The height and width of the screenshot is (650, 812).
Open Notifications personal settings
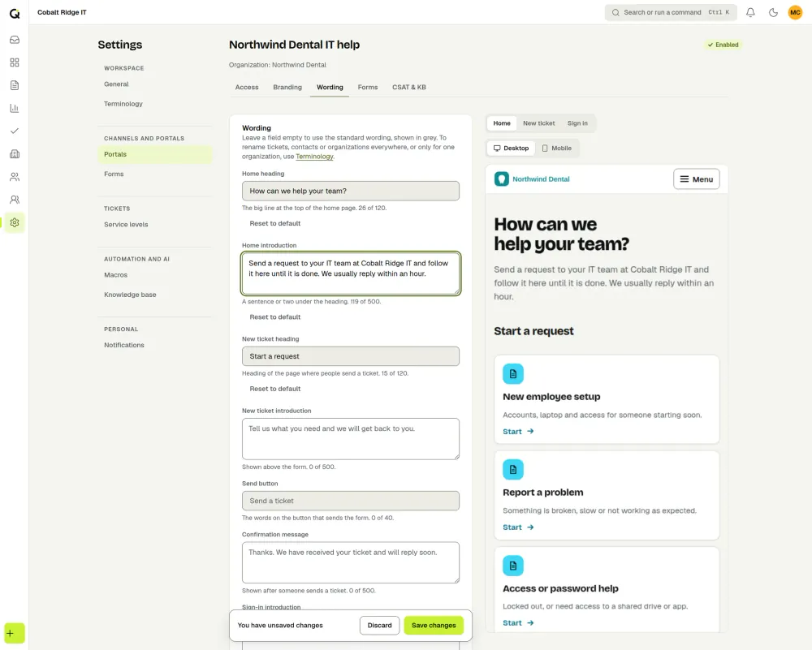(x=155, y=345)
